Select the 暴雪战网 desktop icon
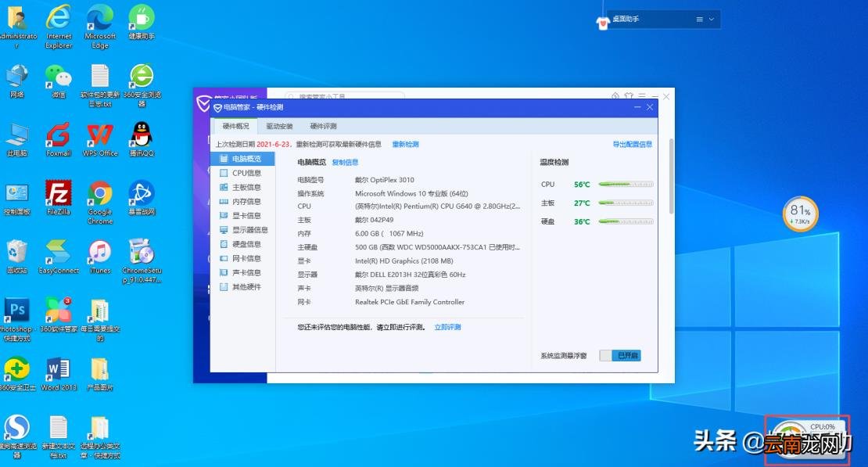 (x=142, y=198)
